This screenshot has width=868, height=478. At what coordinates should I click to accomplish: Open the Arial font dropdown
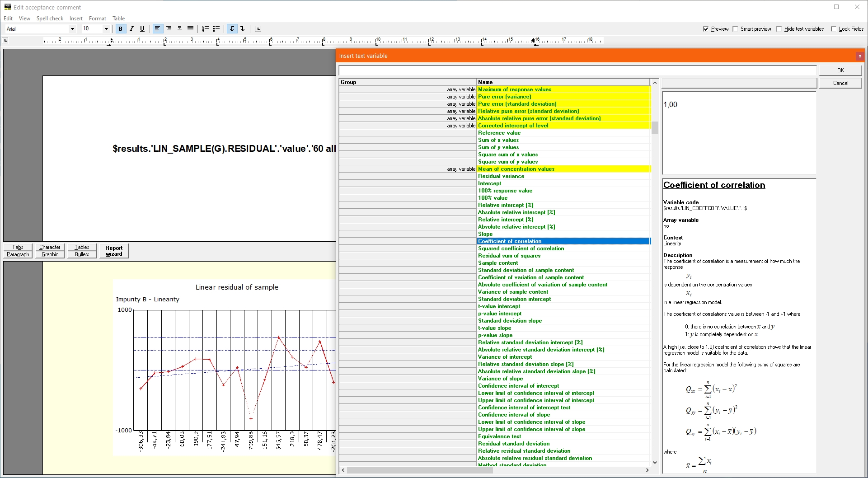coord(72,29)
